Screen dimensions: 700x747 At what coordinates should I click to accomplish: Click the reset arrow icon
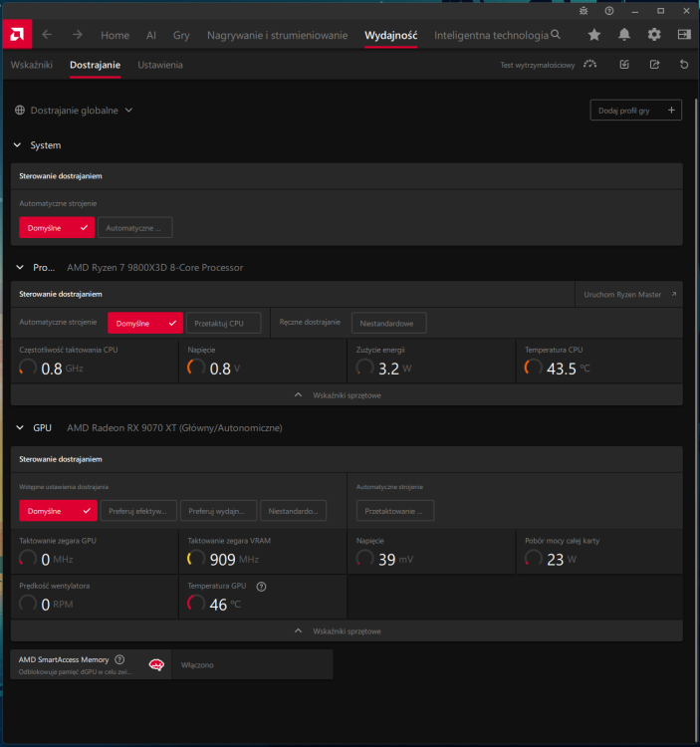tap(684, 65)
